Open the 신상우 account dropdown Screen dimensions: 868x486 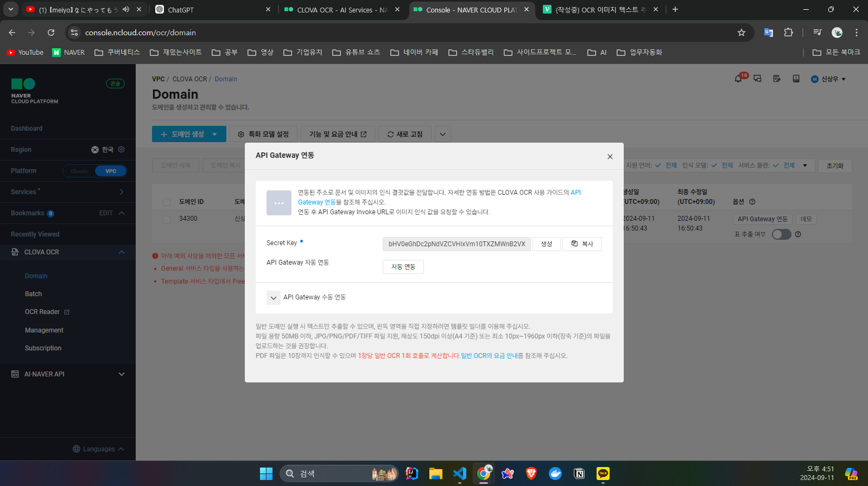pos(828,79)
